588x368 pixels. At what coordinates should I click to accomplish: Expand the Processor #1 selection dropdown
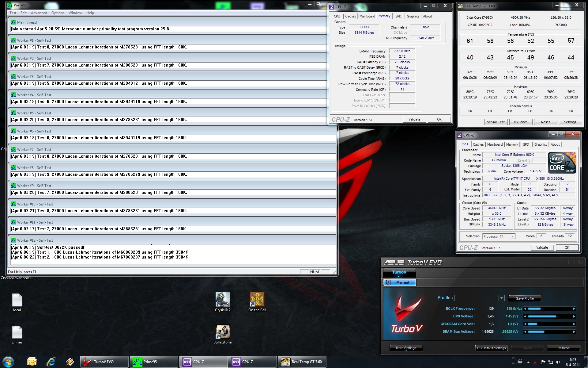[512, 236]
